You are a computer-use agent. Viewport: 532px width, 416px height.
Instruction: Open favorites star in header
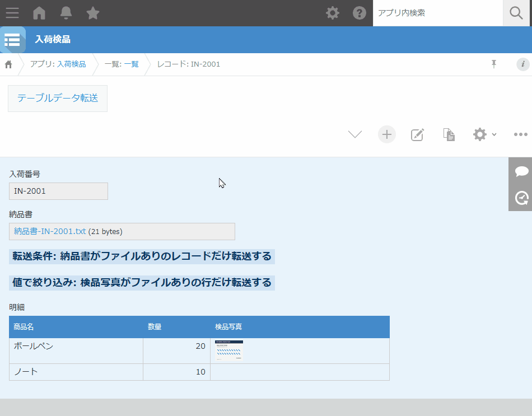(92, 13)
